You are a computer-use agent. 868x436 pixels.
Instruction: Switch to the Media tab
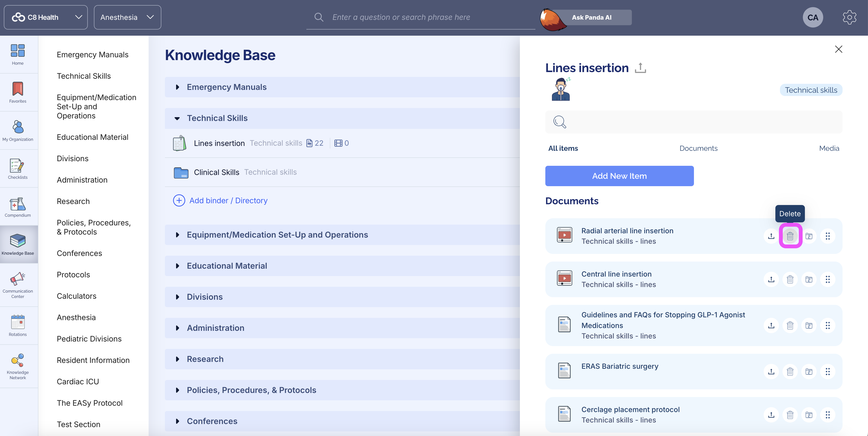click(x=829, y=148)
